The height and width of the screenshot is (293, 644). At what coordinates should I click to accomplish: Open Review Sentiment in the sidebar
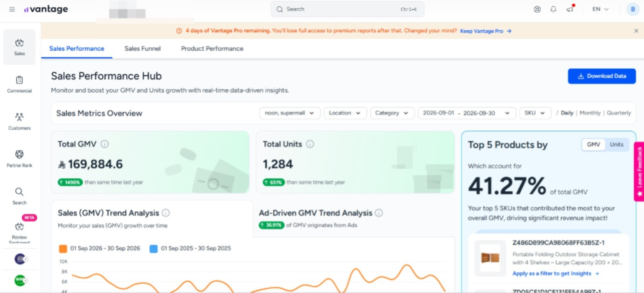(x=19, y=232)
